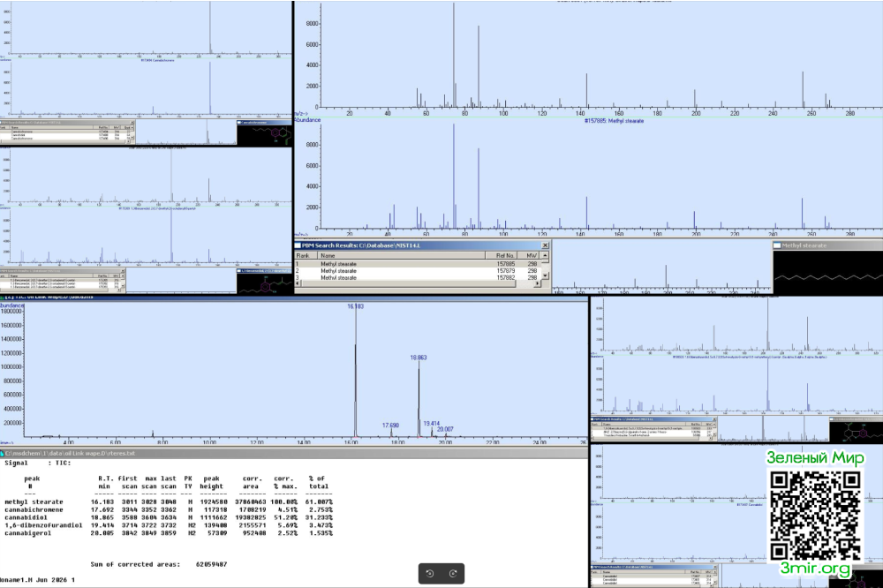Image resolution: width=883 pixels, height=588 pixels.
Task: Click the scroll-up arrow in PBM results list
Action: click(x=545, y=256)
